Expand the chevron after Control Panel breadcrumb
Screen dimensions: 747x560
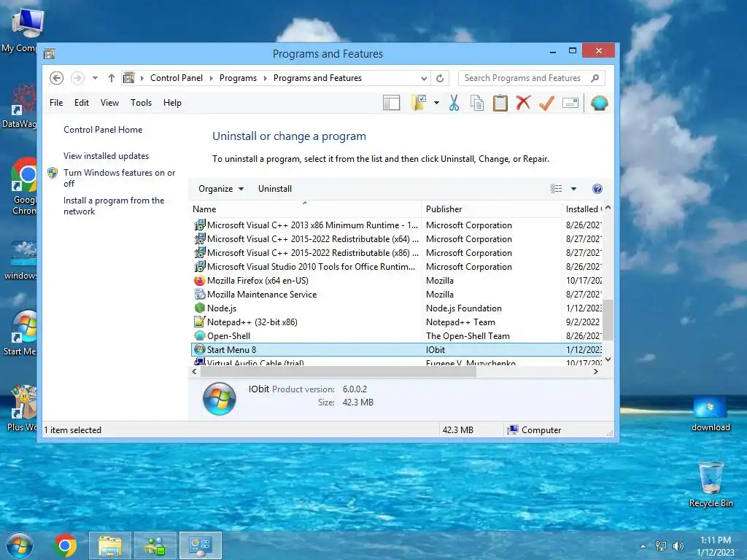click(x=212, y=78)
